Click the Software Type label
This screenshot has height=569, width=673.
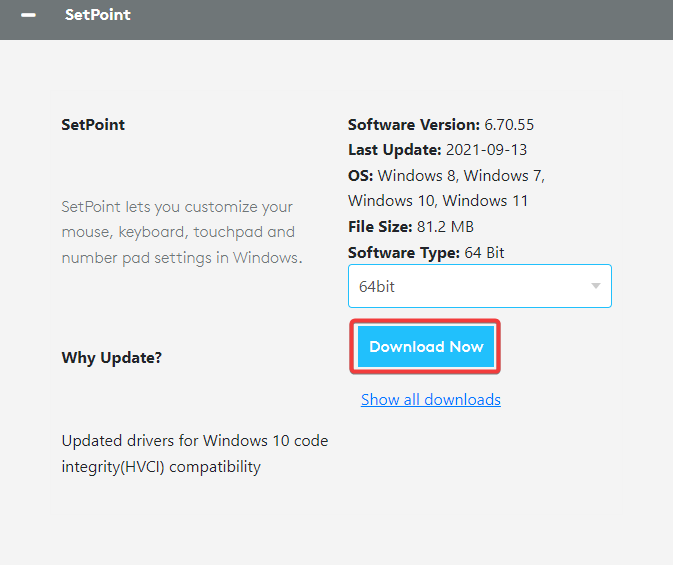pos(403,253)
